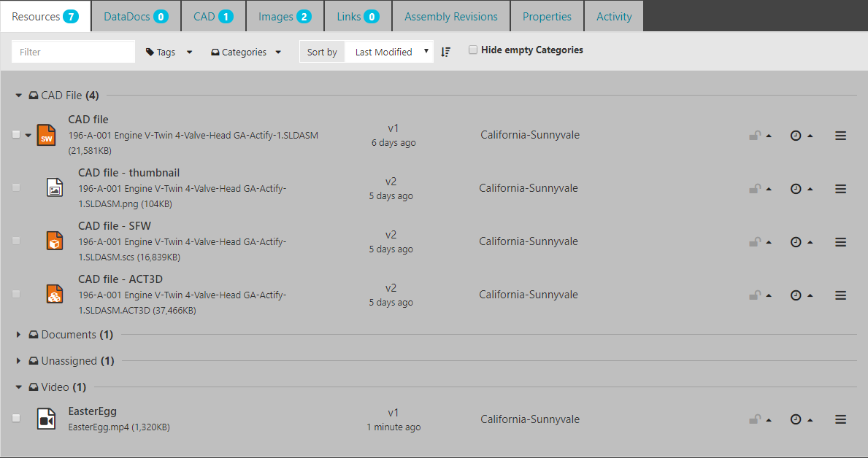Click into the Filter text field

tap(73, 52)
